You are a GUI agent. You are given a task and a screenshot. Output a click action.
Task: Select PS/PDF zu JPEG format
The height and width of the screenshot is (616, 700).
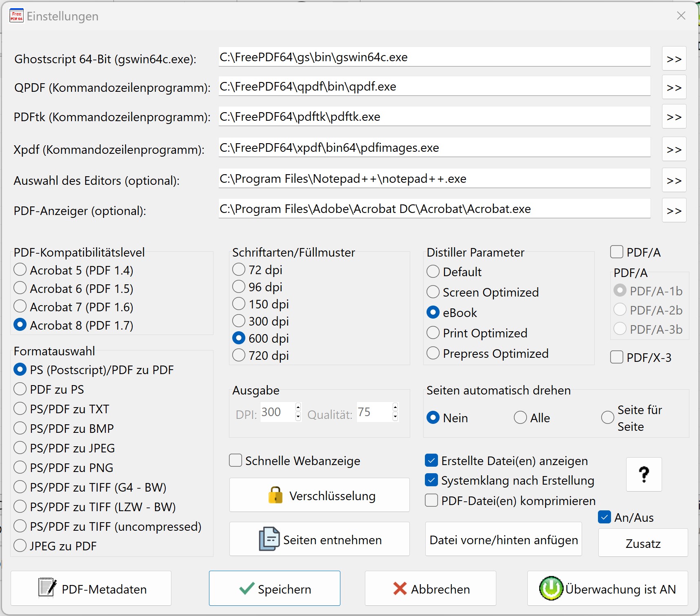coord(64,448)
